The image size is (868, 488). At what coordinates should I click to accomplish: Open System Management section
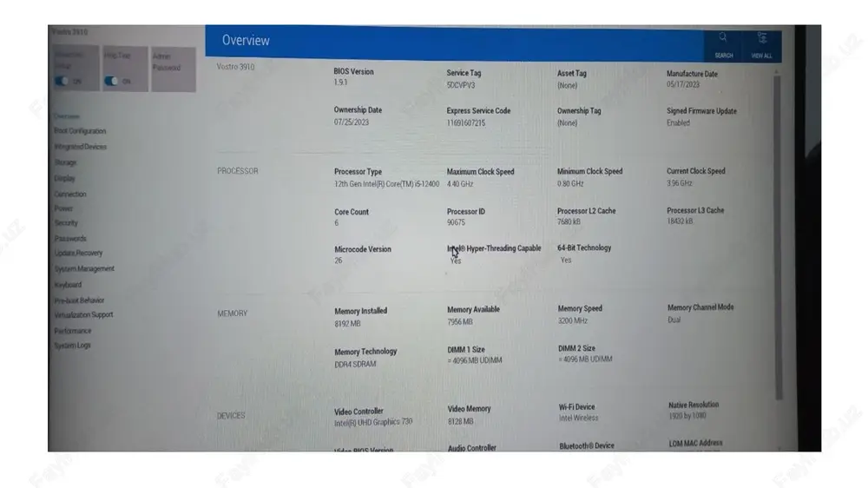point(84,268)
